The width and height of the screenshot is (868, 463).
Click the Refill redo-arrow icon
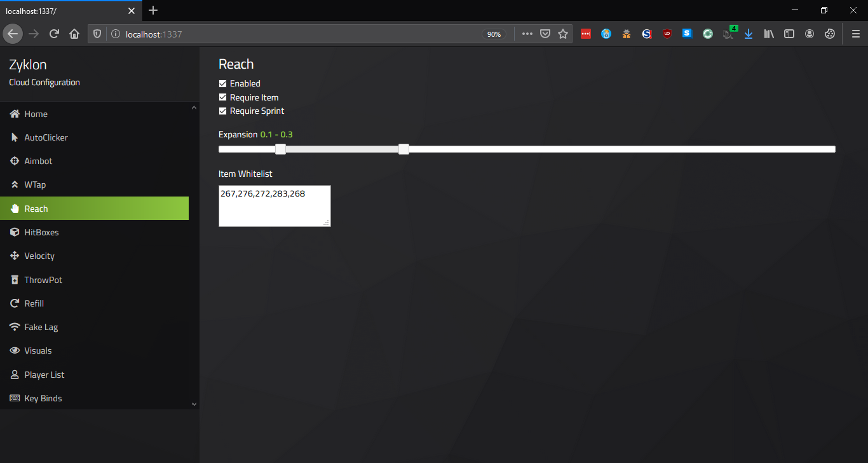(15, 303)
